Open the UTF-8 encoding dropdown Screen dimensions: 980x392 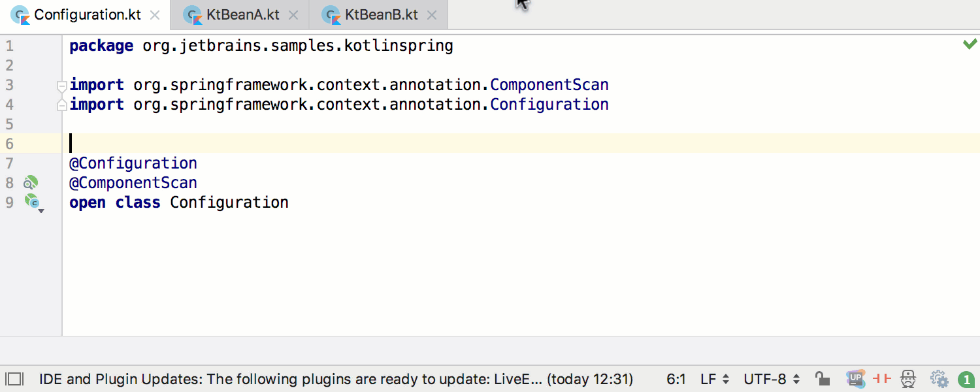(x=772, y=379)
